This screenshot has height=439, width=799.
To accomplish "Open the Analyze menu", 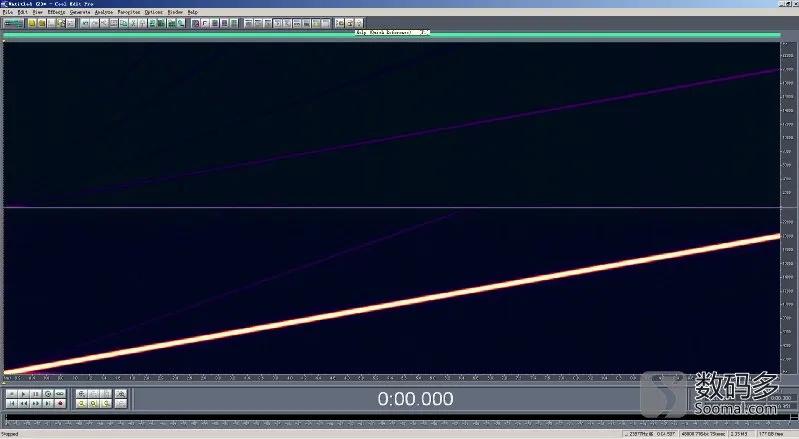I will (104, 12).
